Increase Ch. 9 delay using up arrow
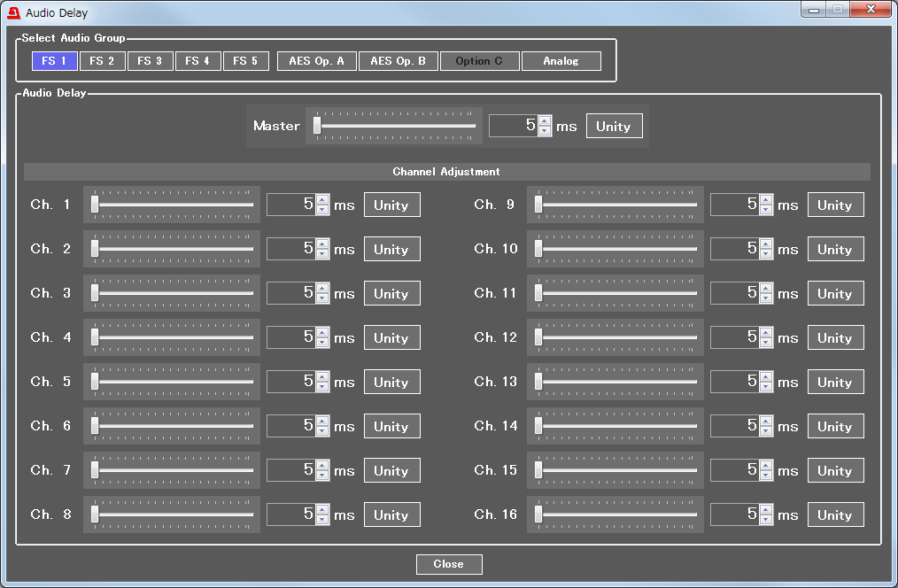Image resolution: width=898 pixels, height=588 pixels. coord(766,200)
